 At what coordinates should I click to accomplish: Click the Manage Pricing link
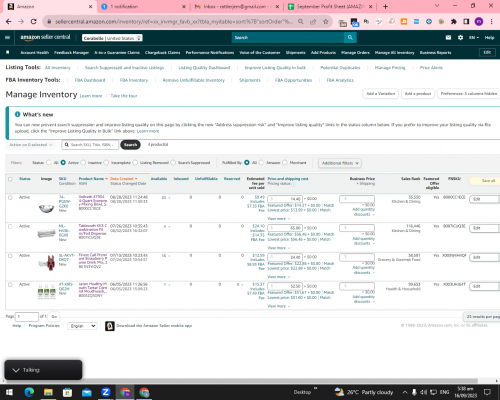click(x=390, y=68)
